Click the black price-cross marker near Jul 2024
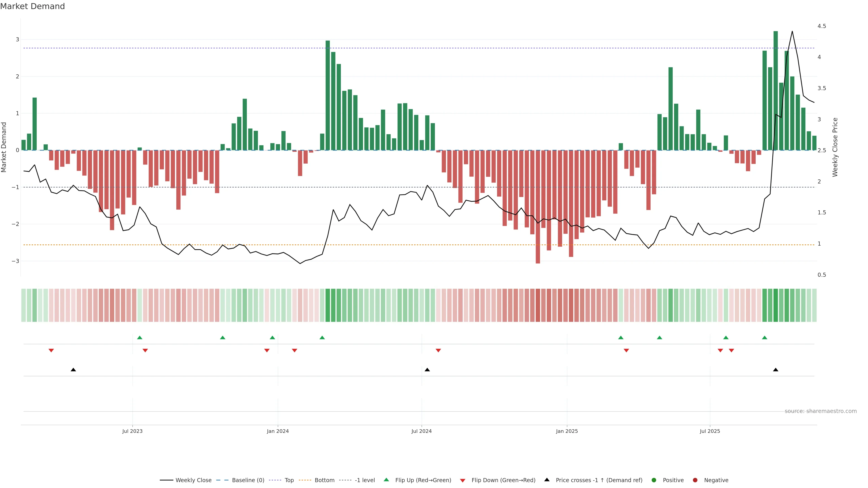This screenshot has width=868, height=488. [x=427, y=370]
